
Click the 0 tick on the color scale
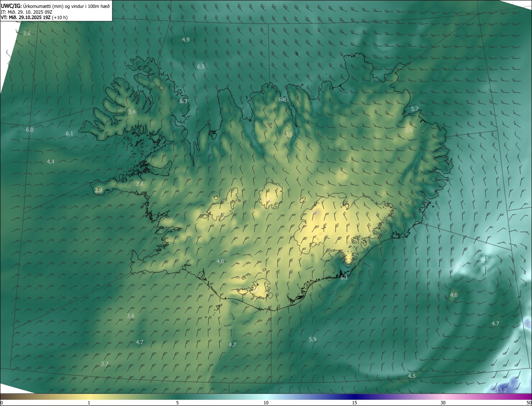(2, 403)
